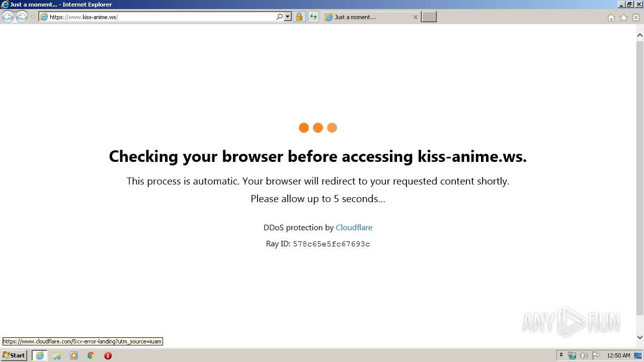This screenshot has width=644, height=362.
Task: Open the security lock icon report
Action: pos(299,17)
